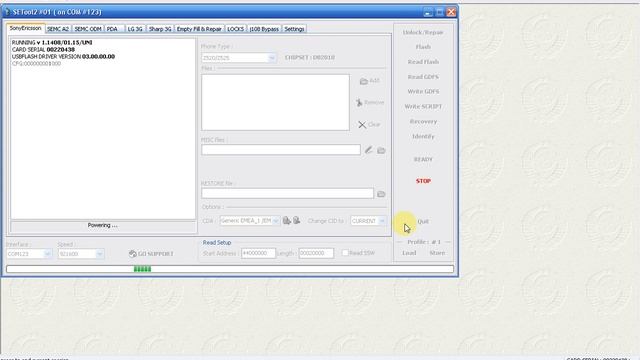Click inside the Files list box
The height and width of the screenshot is (360, 640).
tap(275, 102)
